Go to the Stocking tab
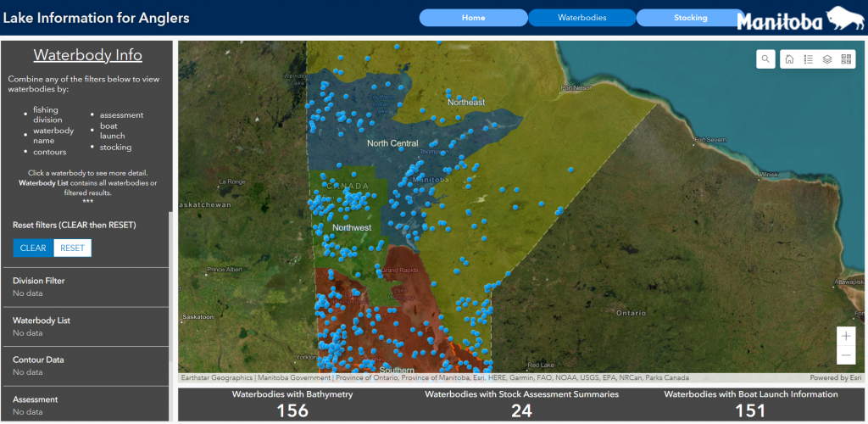The image size is (868, 424). click(690, 18)
